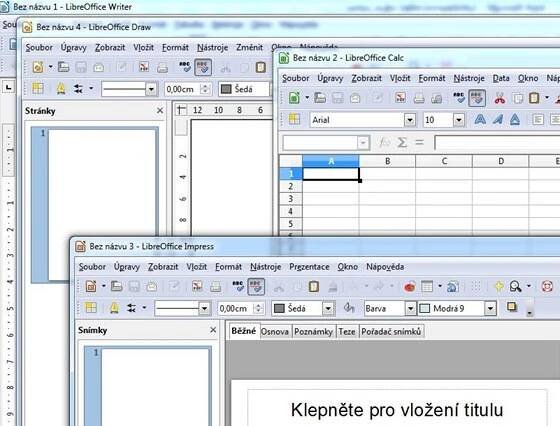Click the Open icon in Impress toolbar
Image resolution: width=560 pixels, height=426 pixels.
coord(116,286)
